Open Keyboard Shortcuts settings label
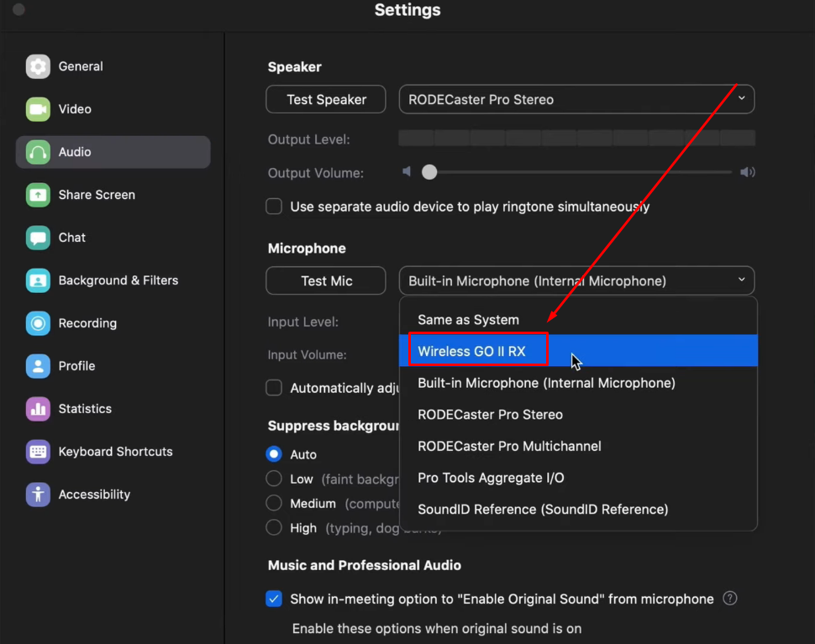The height and width of the screenshot is (644, 815). (115, 452)
